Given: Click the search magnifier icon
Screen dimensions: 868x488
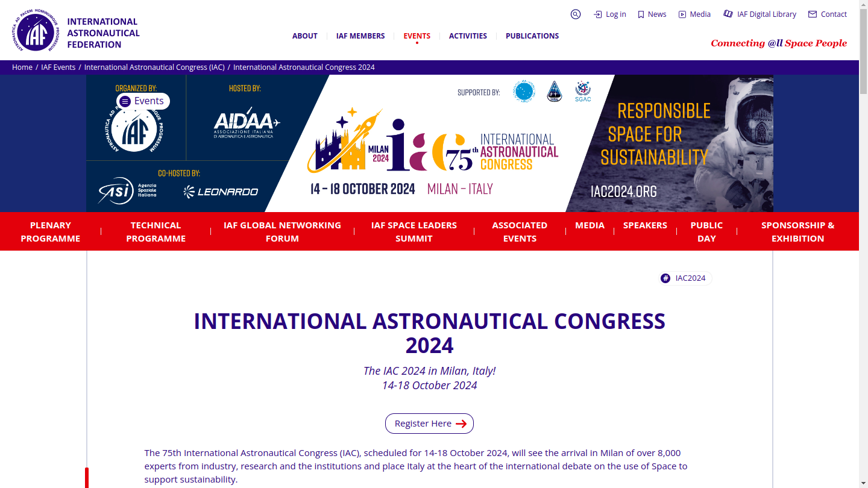Looking at the screenshot, I should click(576, 14).
